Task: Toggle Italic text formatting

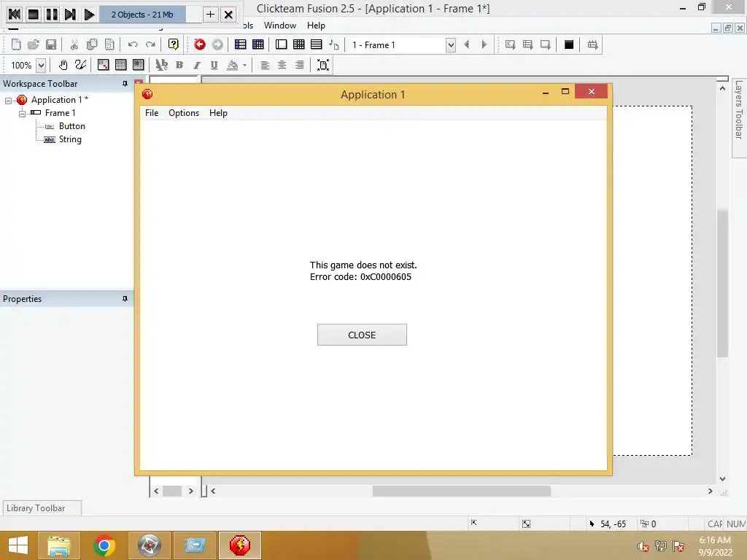Action: click(x=197, y=65)
